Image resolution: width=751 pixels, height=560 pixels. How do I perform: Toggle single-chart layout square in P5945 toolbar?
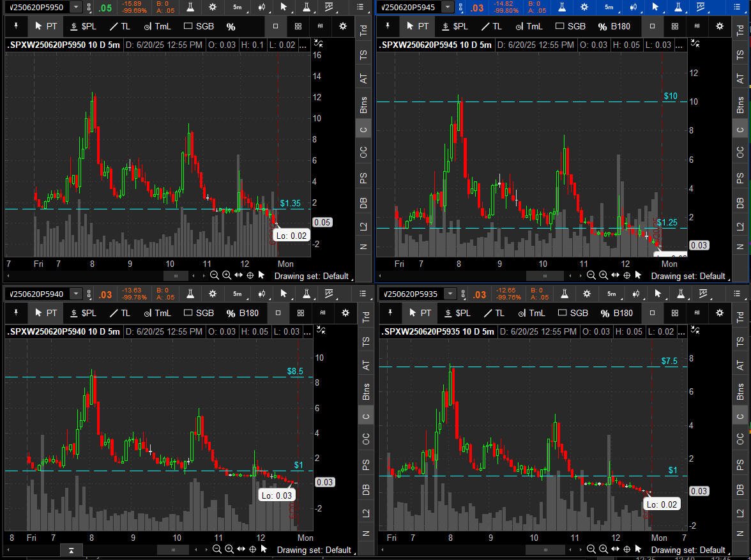[652, 26]
